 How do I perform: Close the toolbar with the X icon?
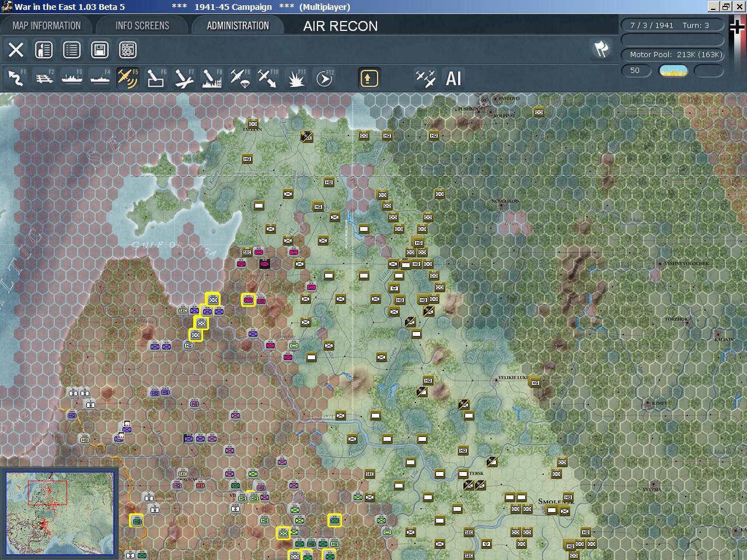(x=16, y=50)
